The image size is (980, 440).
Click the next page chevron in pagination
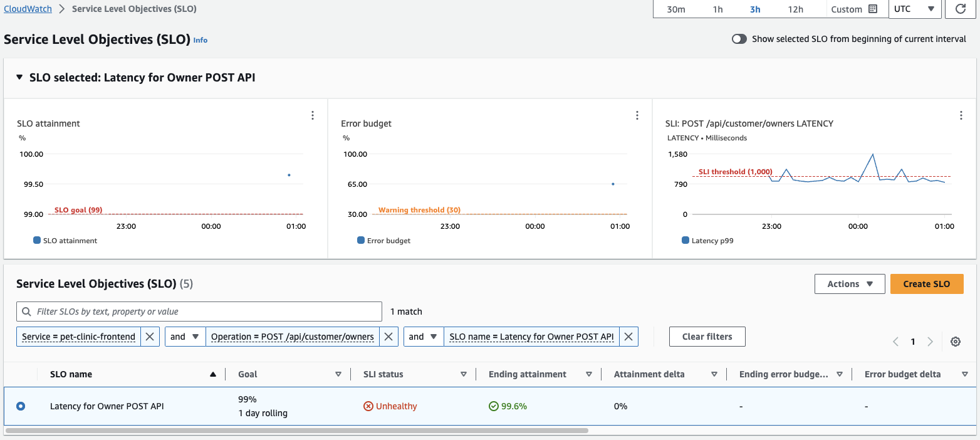[x=930, y=342]
